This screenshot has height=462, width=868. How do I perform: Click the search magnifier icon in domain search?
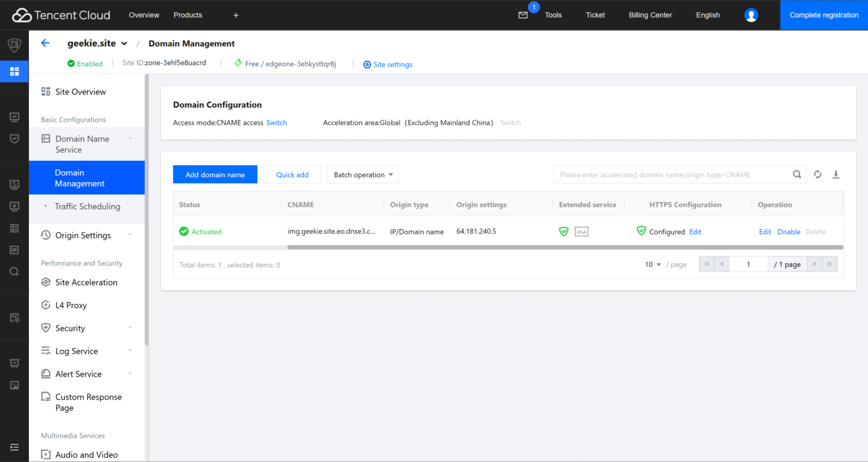point(797,174)
